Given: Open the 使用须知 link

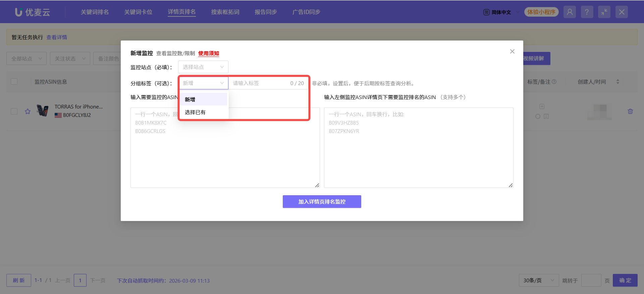Looking at the screenshot, I should [209, 53].
